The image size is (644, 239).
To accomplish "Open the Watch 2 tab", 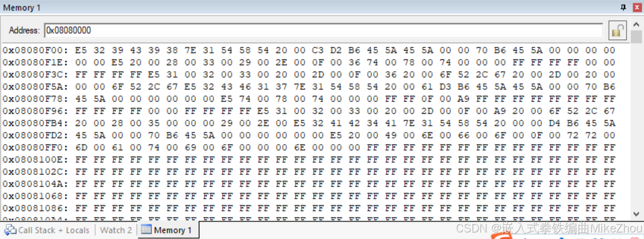I will 116,230.
